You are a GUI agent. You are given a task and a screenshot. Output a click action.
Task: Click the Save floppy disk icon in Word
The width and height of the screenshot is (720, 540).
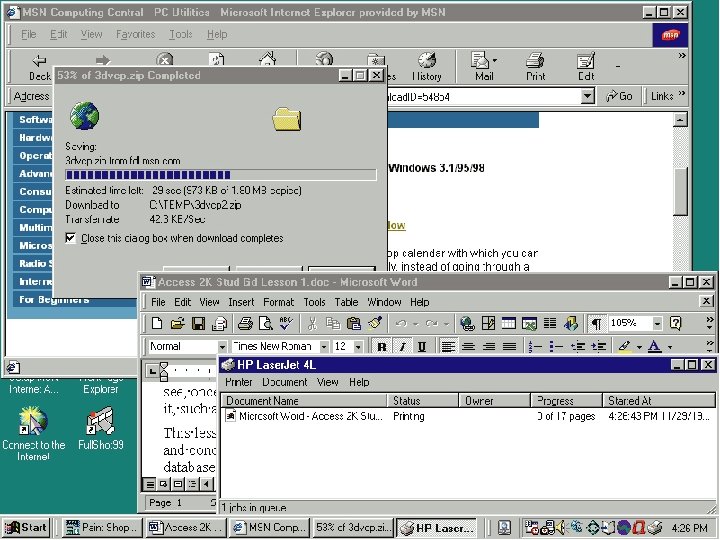tap(198, 324)
